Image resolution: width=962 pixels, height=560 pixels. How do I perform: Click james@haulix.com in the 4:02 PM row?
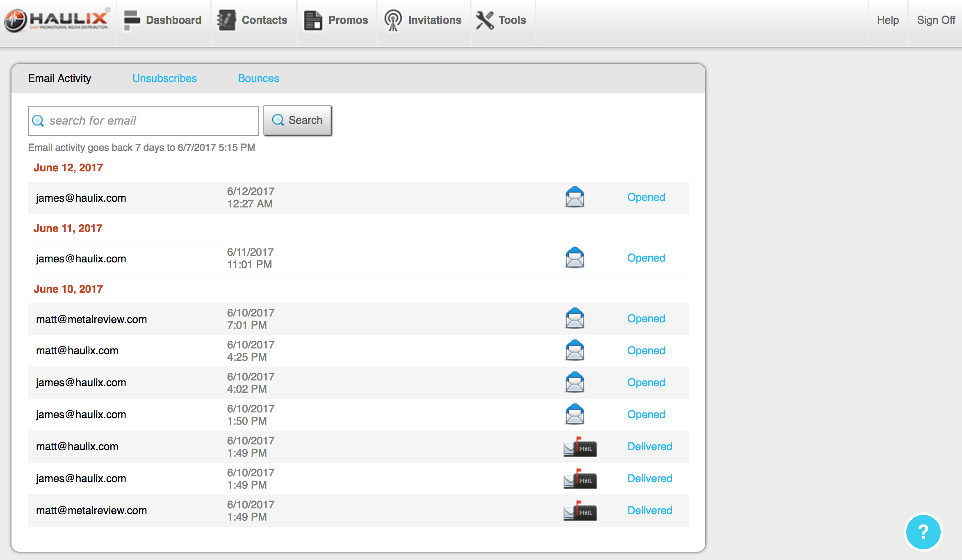click(81, 382)
